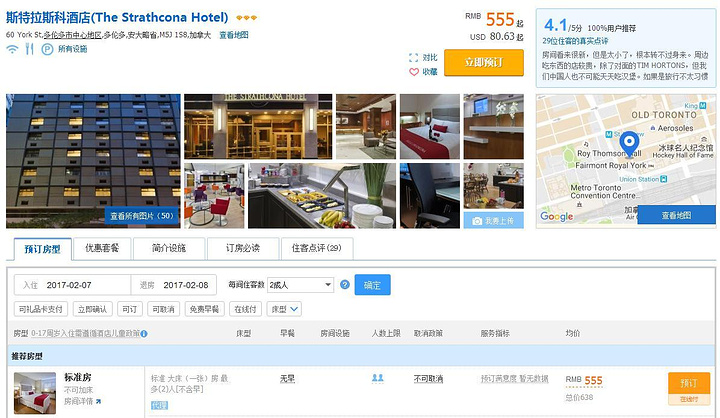This screenshot has width=720, height=418.
Task: Click the heart 收藏 favorite icon
Action: pos(414,72)
